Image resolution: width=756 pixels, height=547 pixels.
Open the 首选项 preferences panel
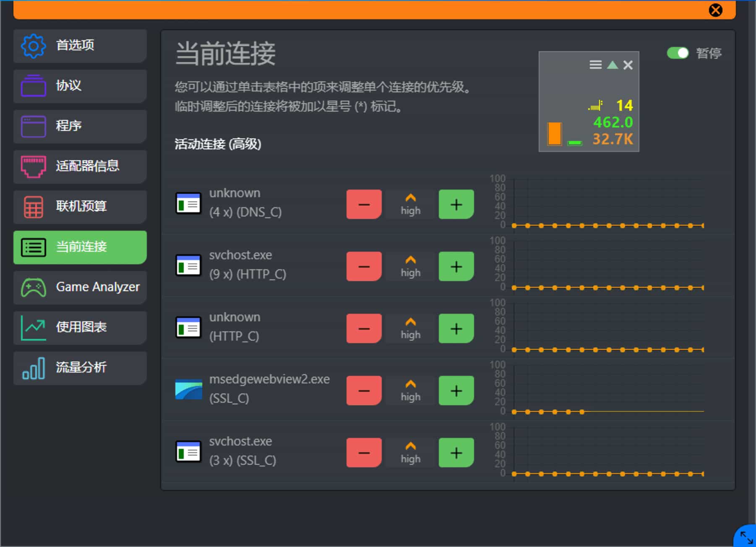point(80,46)
